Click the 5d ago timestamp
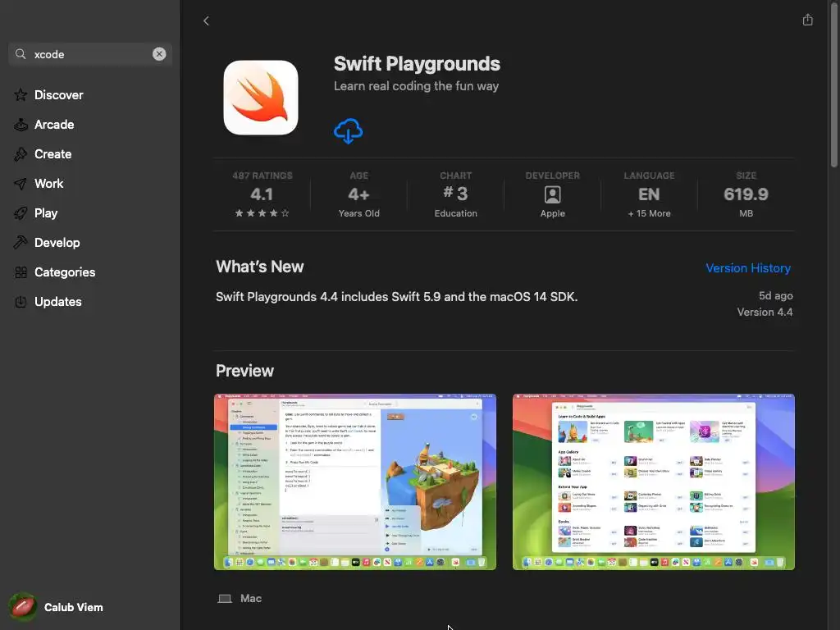This screenshot has height=630, width=840. tap(776, 295)
